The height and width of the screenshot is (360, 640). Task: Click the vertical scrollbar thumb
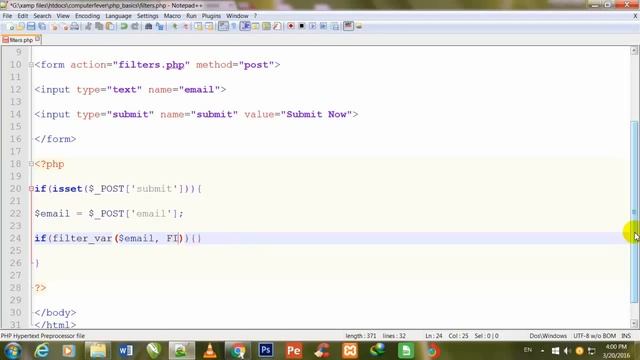click(x=634, y=212)
